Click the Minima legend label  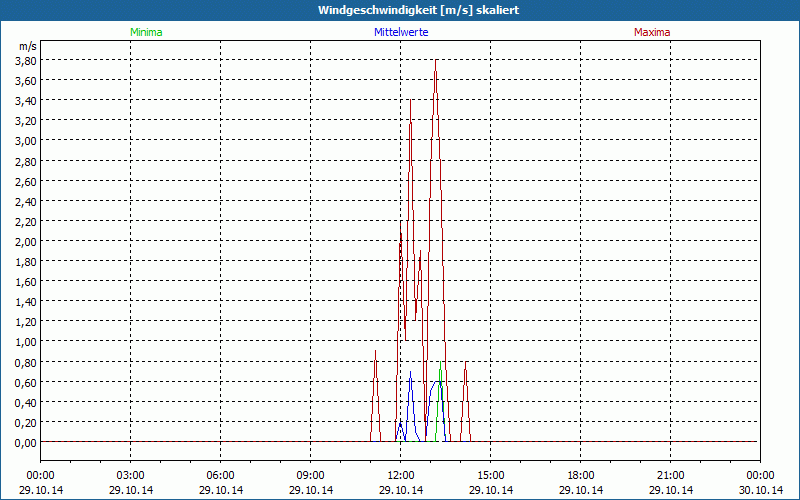(146, 32)
